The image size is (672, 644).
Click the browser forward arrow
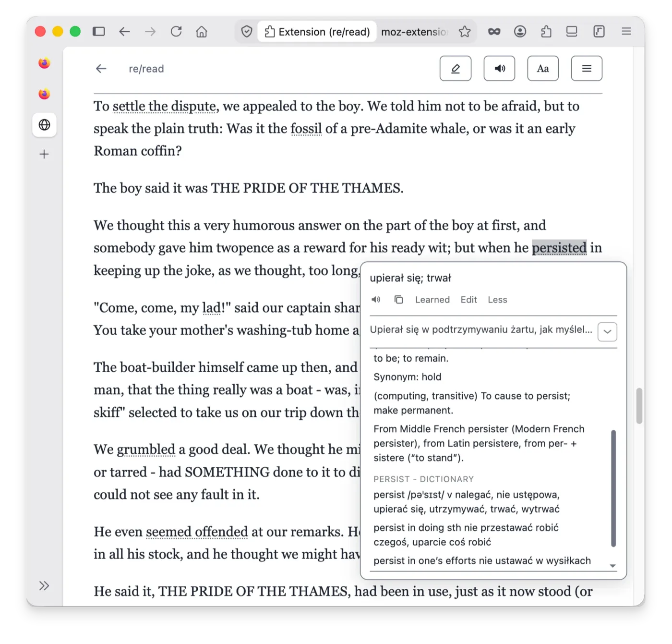pos(150,32)
